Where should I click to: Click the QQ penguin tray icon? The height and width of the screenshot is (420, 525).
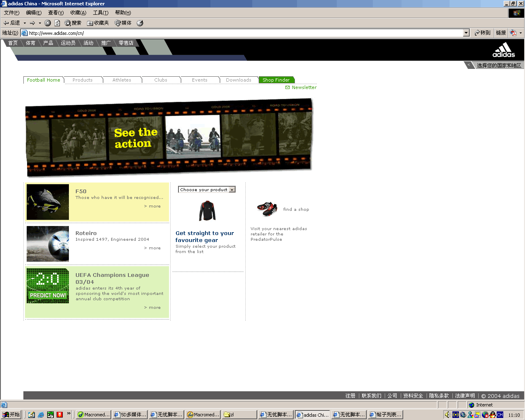[x=492, y=415]
